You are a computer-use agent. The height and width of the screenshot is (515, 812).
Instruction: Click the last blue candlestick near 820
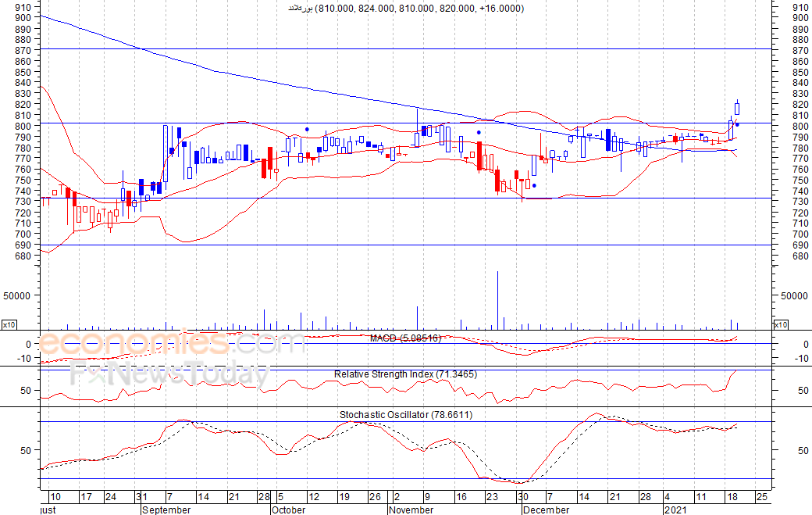tap(737, 108)
